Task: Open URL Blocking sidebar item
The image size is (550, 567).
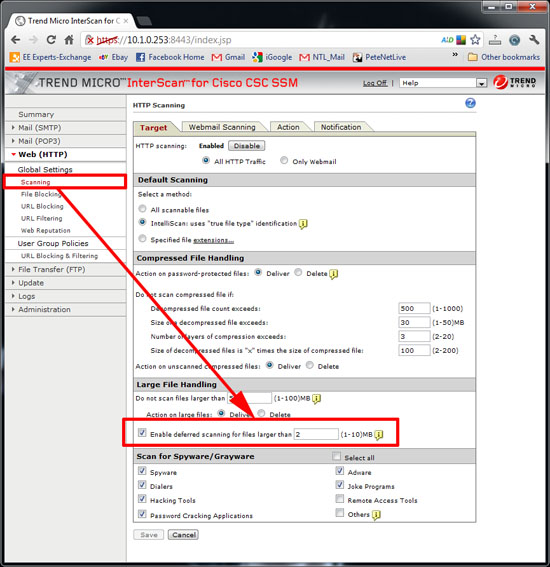Action: point(42,206)
